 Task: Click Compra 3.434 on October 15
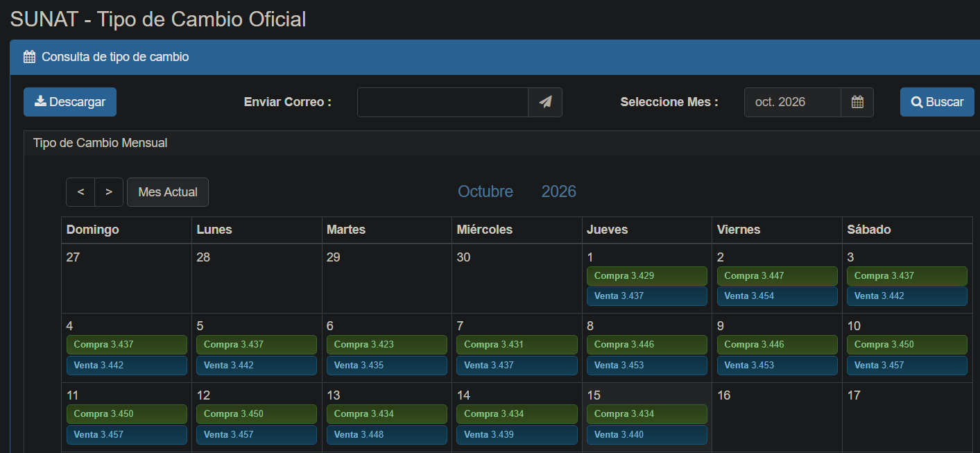click(647, 414)
